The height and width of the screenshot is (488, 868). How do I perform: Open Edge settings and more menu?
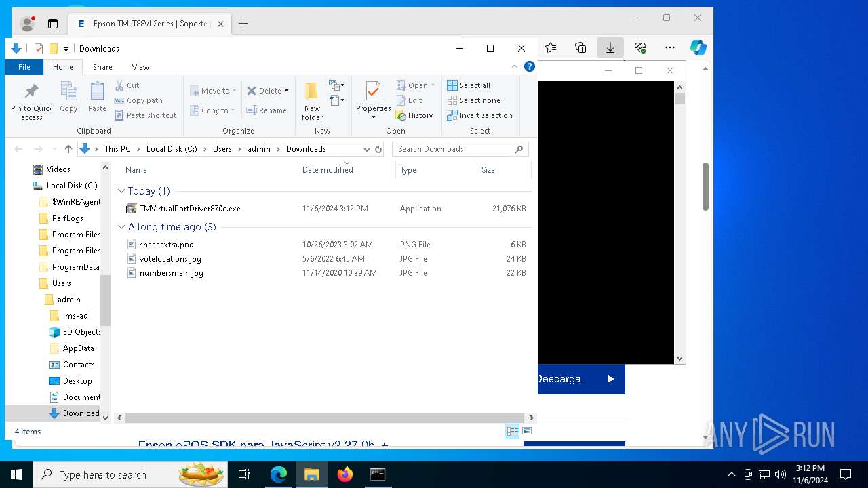point(670,47)
